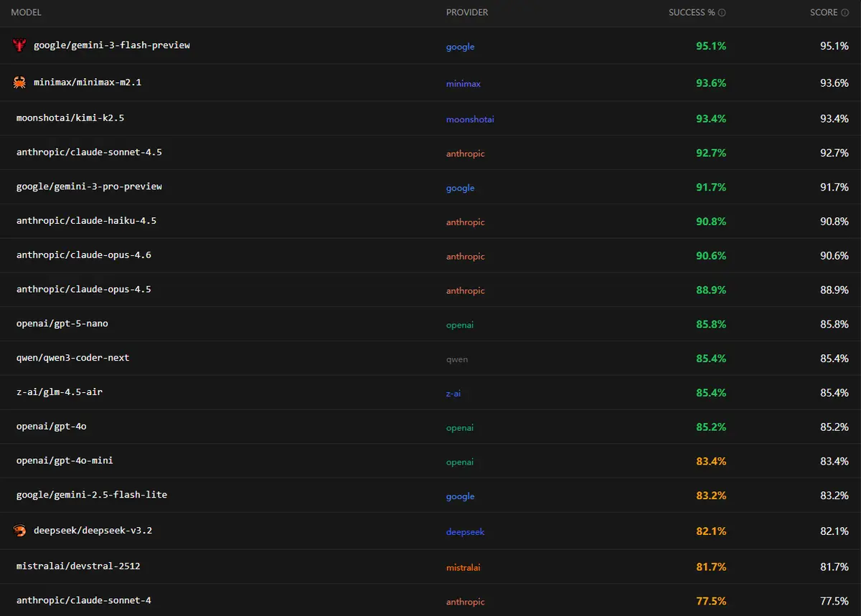Follow the openai provider link for gpt-5-nano
The width and height of the screenshot is (861, 616).
click(460, 325)
